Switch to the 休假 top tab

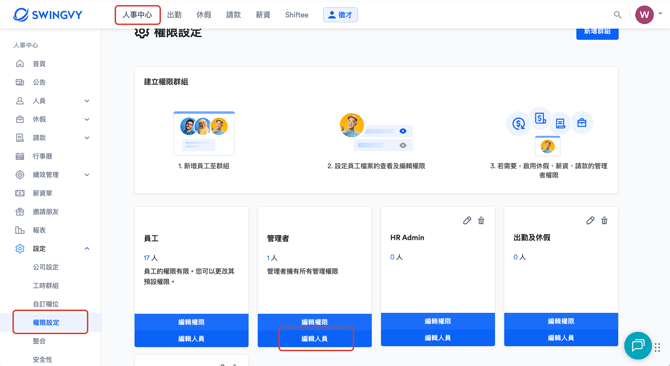[x=204, y=15]
